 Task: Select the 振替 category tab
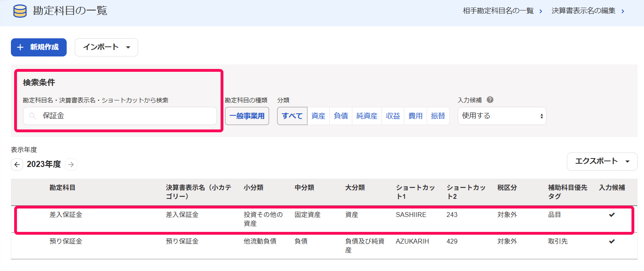click(x=438, y=116)
